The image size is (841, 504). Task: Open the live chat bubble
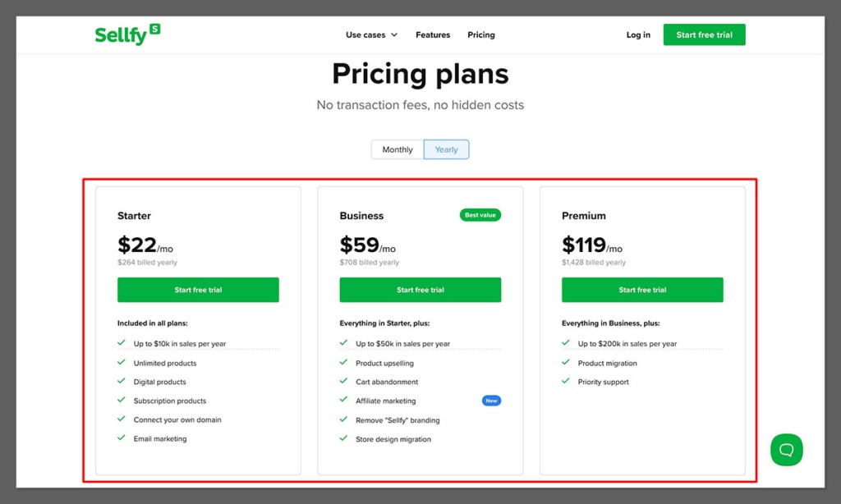pos(786,450)
